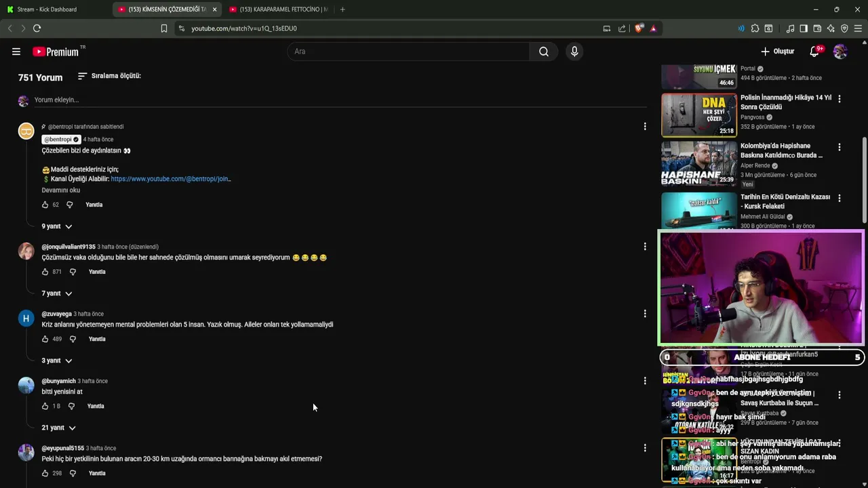The image size is (868, 488).
Task: Open the Sıralama ölçütü sort dropdown
Action: (109, 76)
